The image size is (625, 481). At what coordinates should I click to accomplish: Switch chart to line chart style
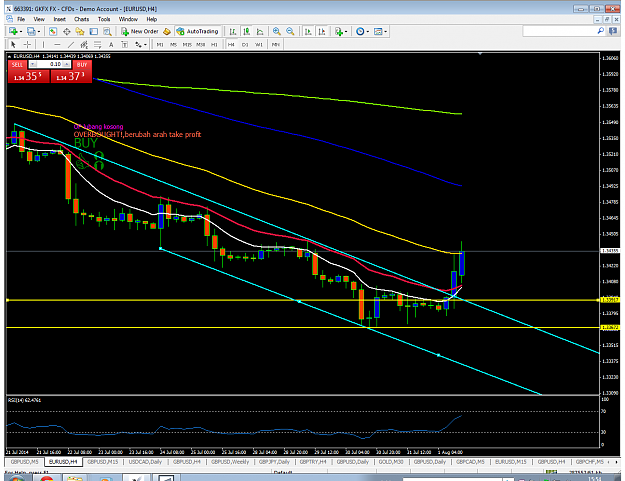(260, 31)
